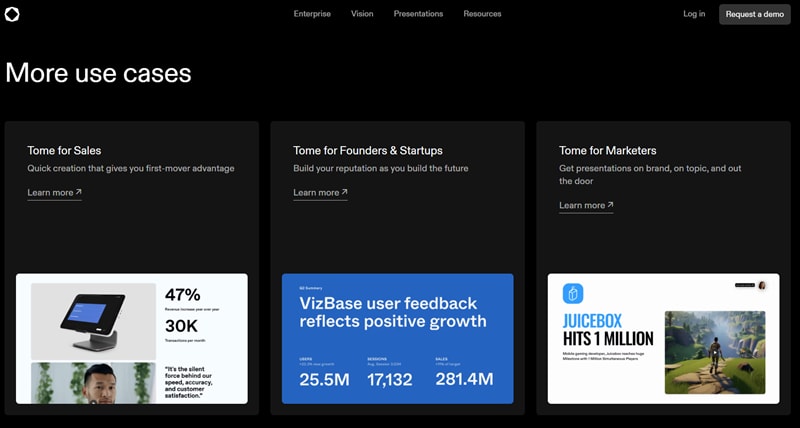Open the Presentations nav item
This screenshot has height=428, width=800.
[418, 14]
